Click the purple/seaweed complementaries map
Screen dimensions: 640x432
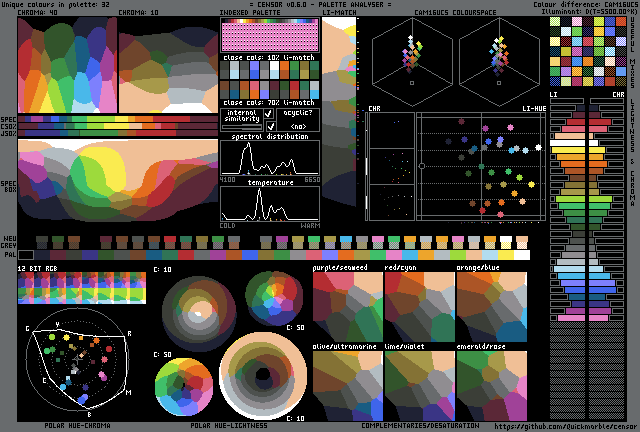348,307
